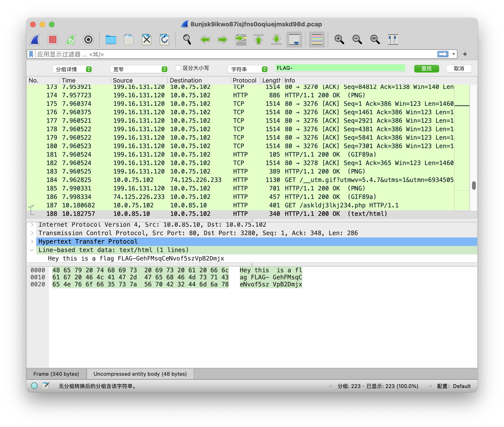The height and width of the screenshot is (427, 504).
Task: Click the go to specified packet icon
Action: [x=241, y=40]
